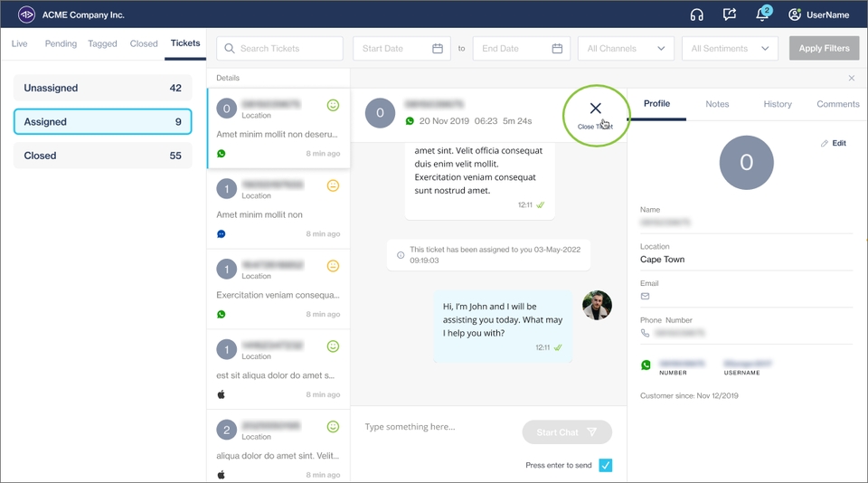Click the Type something here message field
Viewport: 868px width, 483px height.
coord(439,427)
